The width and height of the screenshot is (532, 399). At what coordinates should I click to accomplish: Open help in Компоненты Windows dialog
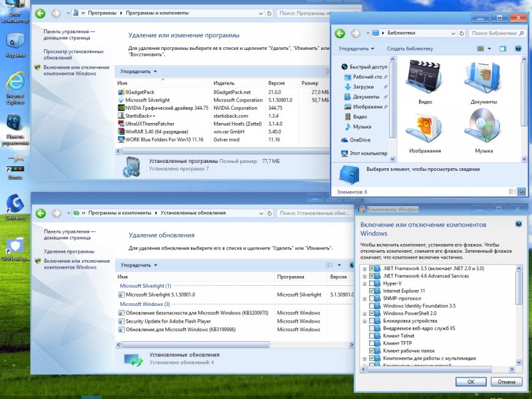pyautogui.click(x=519, y=224)
